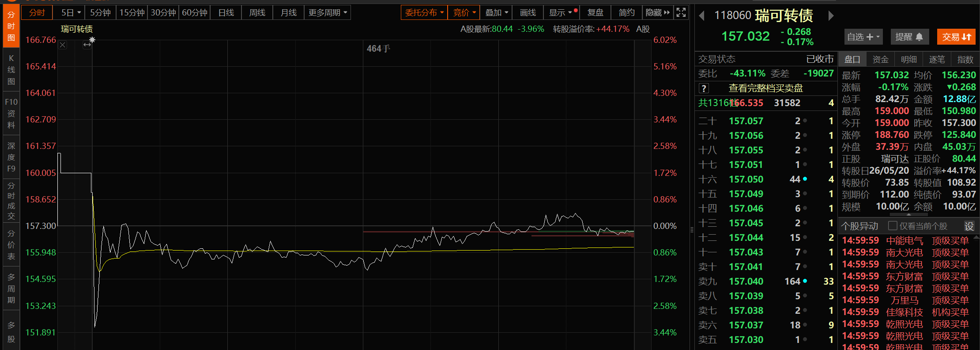Click cyan dot on 十六 157.050 row
Viewport: 980px width, 350px height.
click(x=805, y=179)
